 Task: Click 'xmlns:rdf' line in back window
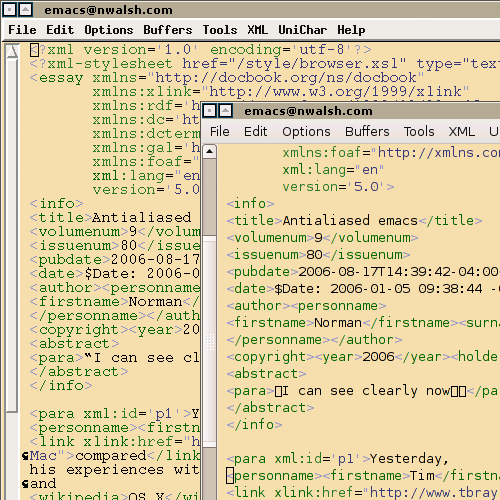coord(146,106)
